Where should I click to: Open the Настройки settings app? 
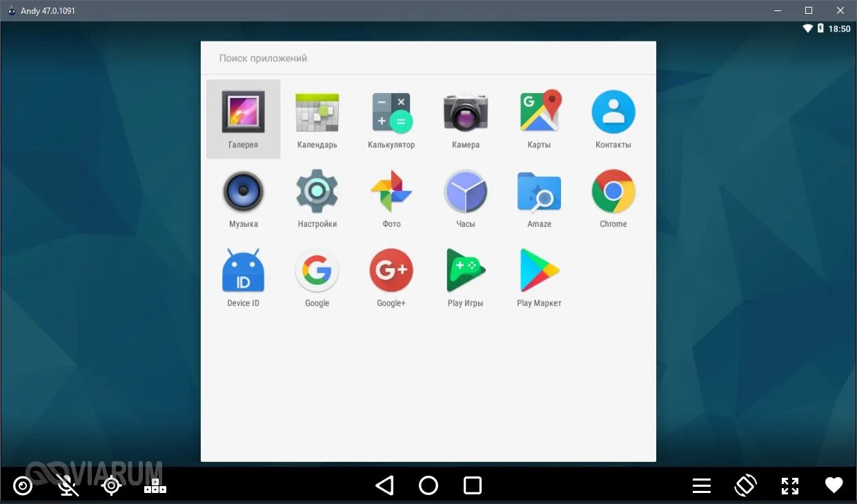pyautogui.click(x=317, y=198)
